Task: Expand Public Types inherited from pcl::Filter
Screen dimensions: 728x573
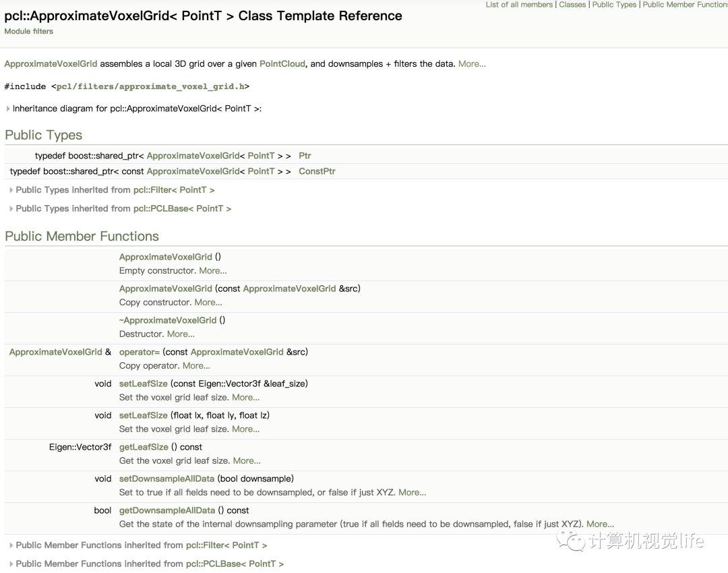Action: pos(11,190)
